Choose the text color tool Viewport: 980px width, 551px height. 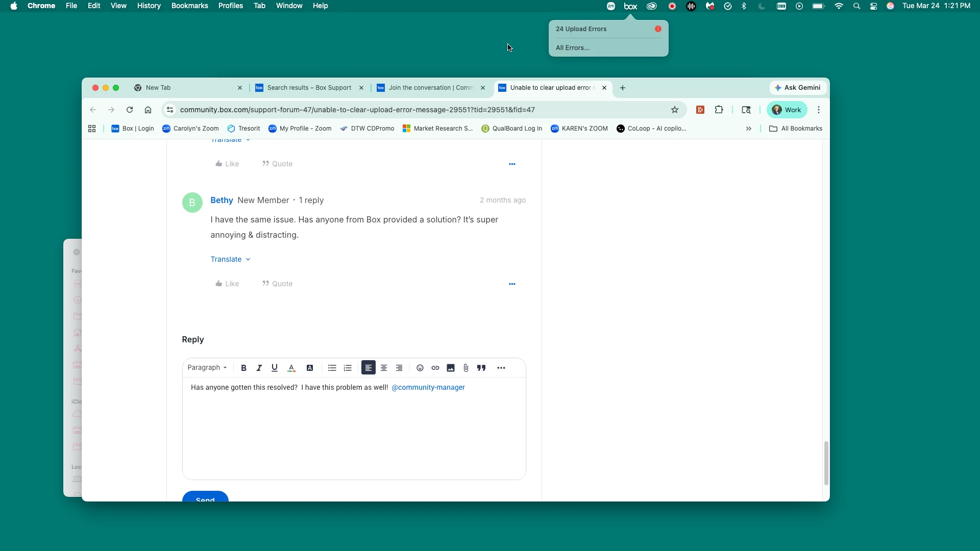pyautogui.click(x=291, y=368)
